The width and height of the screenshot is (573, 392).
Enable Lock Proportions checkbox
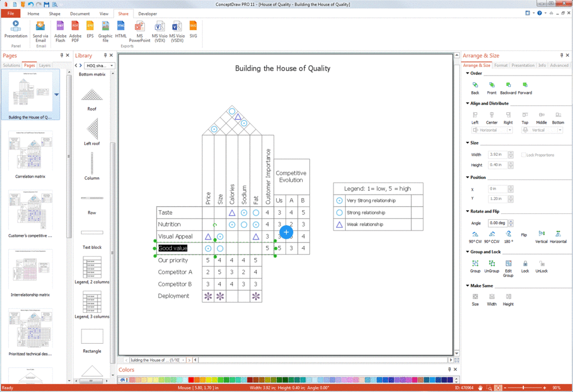(524, 155)
